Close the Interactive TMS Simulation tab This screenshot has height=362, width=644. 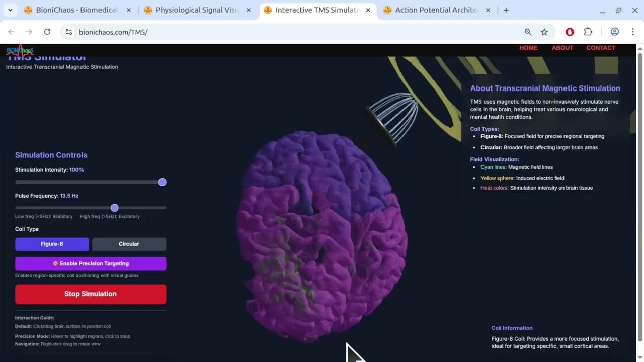coord(368,10)
